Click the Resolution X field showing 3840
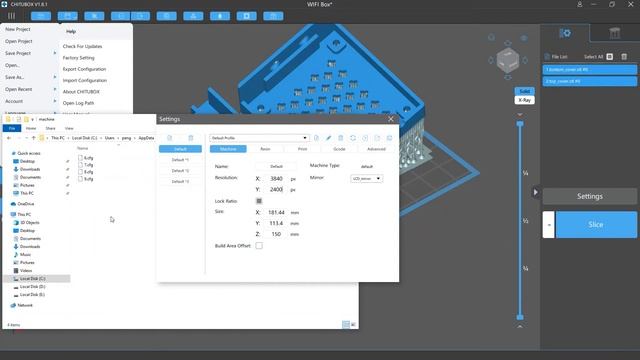The image size is (640, 360). tap(276, 179)
